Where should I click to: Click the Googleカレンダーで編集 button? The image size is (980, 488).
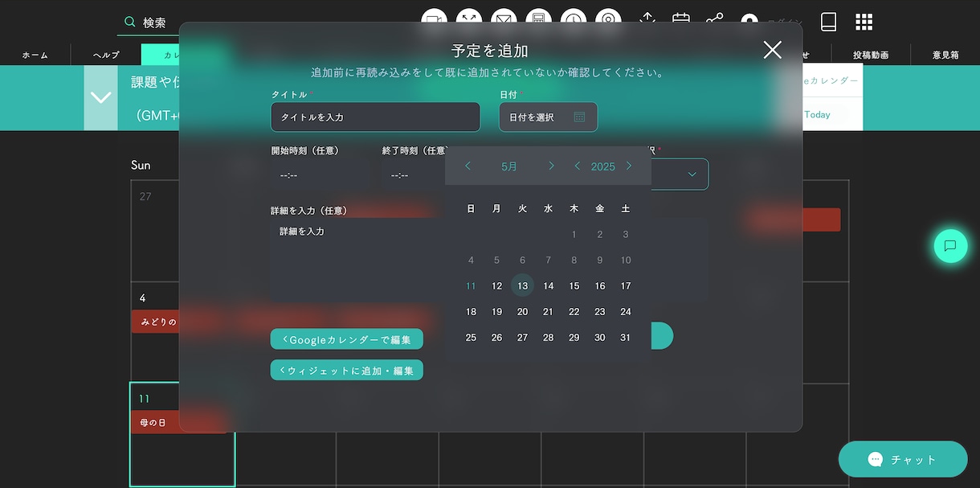(x=346, y=339)
